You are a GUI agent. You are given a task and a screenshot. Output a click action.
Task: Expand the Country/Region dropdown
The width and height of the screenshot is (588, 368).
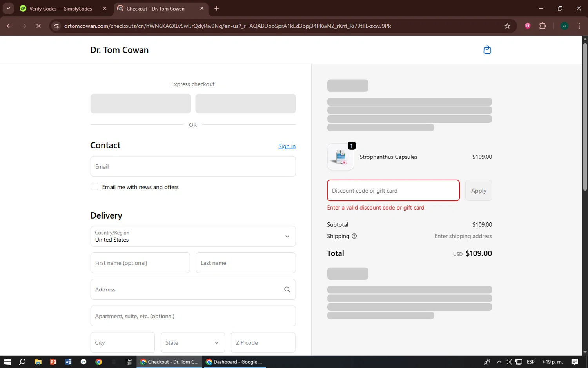(x=193, y=236)
